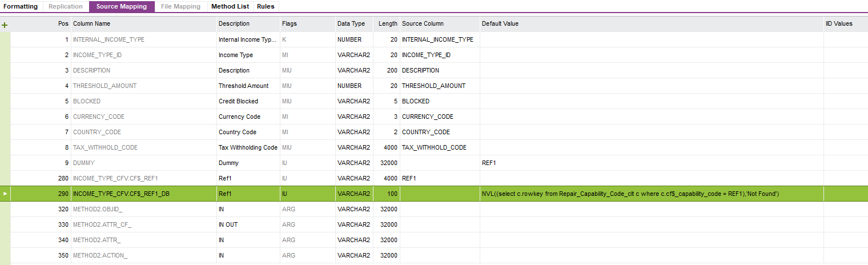Viewport: 868px width, 265px height.
Task: Click the MIU flags cell for BLOCKED
Action: click(x=287, y=102)
